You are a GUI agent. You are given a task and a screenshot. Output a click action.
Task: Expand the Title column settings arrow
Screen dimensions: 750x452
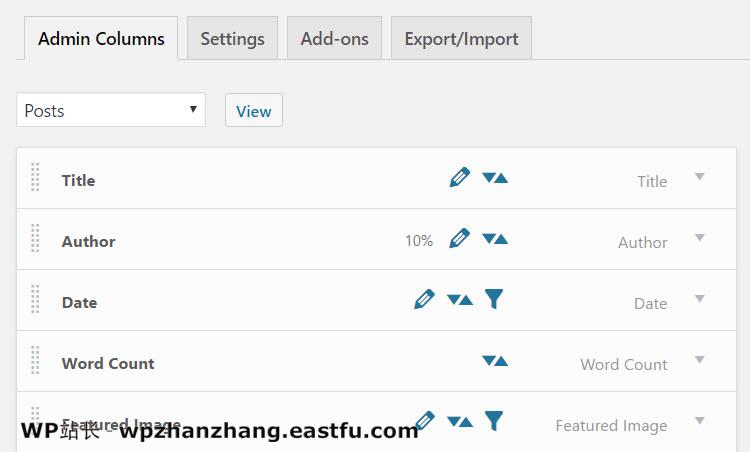click(x=700, y=177)
